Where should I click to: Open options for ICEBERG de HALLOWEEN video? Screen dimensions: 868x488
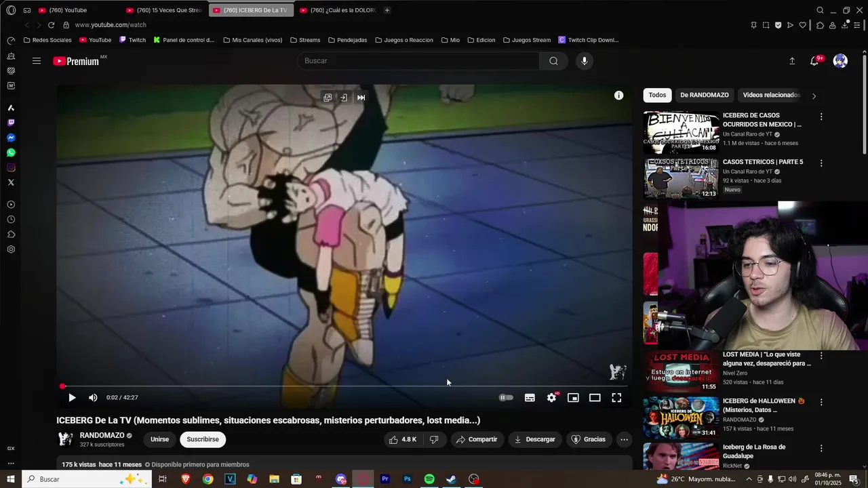coord(821,402)
